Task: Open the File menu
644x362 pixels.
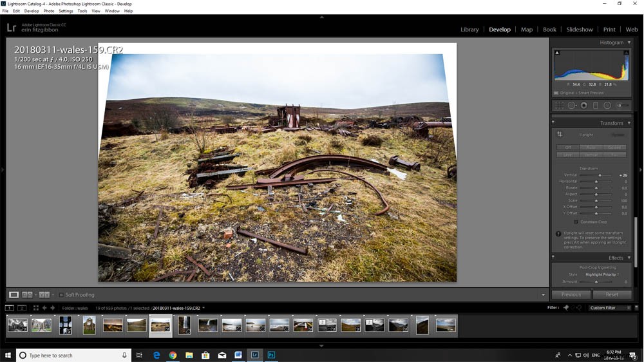Action: 5,11
